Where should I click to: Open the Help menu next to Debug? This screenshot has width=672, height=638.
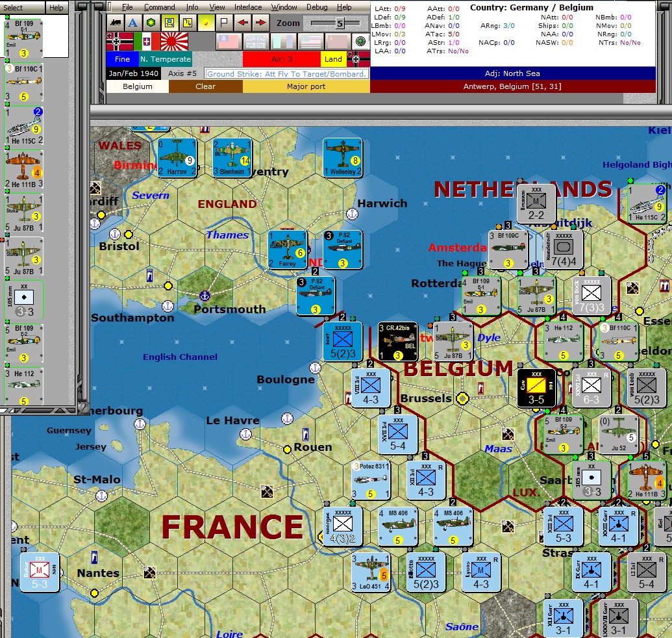click(344, 7)
